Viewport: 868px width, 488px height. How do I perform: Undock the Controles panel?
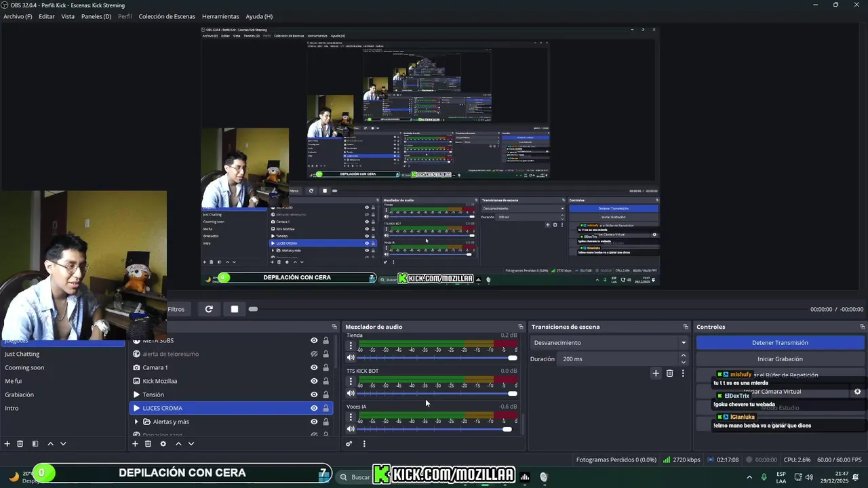(863, 327)
